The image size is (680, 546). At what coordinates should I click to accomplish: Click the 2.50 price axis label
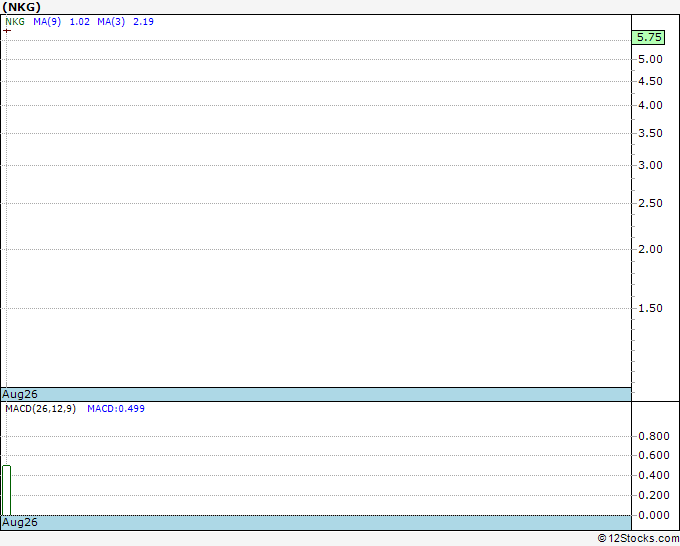pyautogui.click(x=650, y=203)
